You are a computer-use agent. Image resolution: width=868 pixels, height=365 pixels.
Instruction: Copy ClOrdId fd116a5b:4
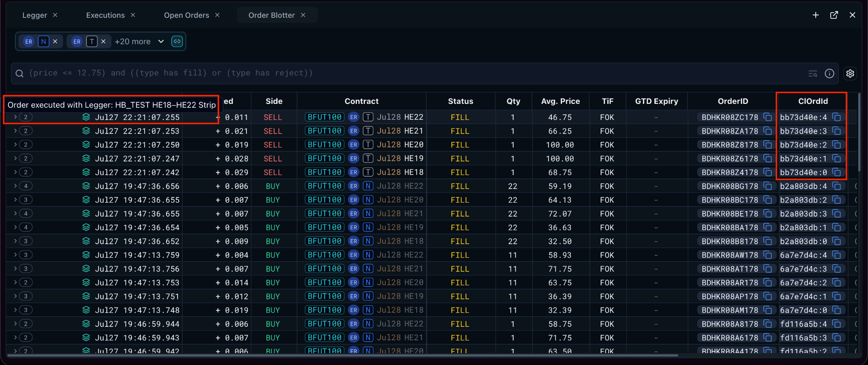tap(836, 324)
